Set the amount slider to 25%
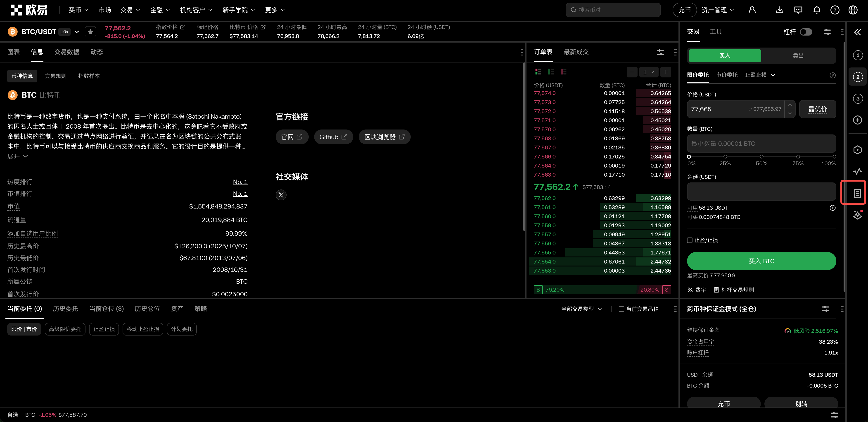The height and width of the screenshot is (422, 868). point(725,157)
